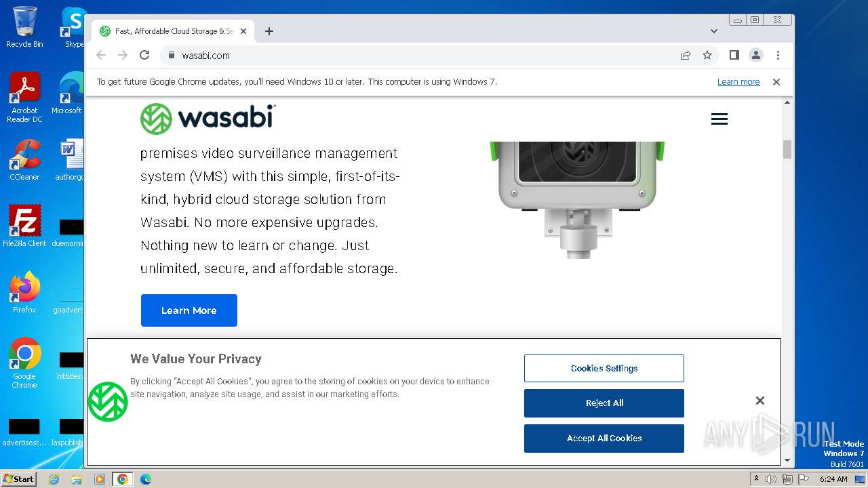Toggle the Chrome side panel
Image resolution: width=868 pixels, height=488 pixels.
(x=734, y=55)
